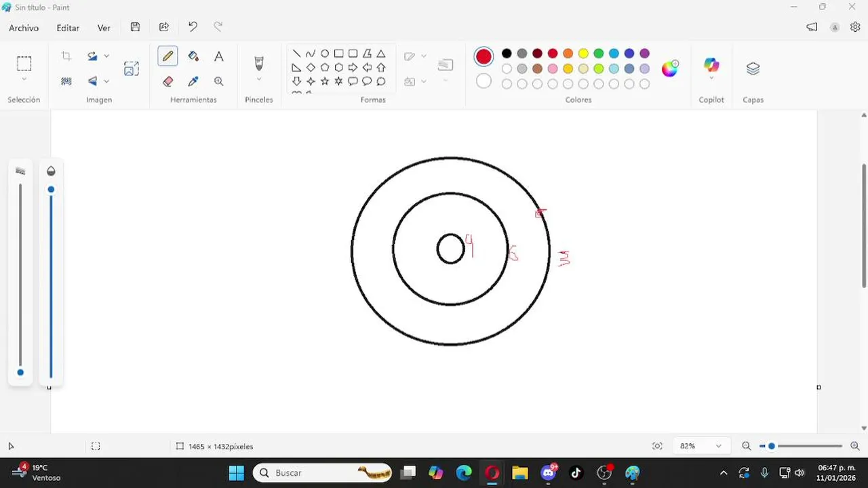Click the Windows Start button
Image resolution: width=868 pixels, height=488 pixels.
click(236, 472)
